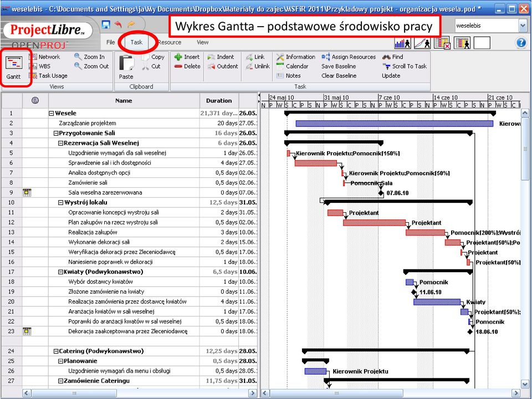Delete the selected task
This screenshot has height=399, width=532.
point(187,66)
